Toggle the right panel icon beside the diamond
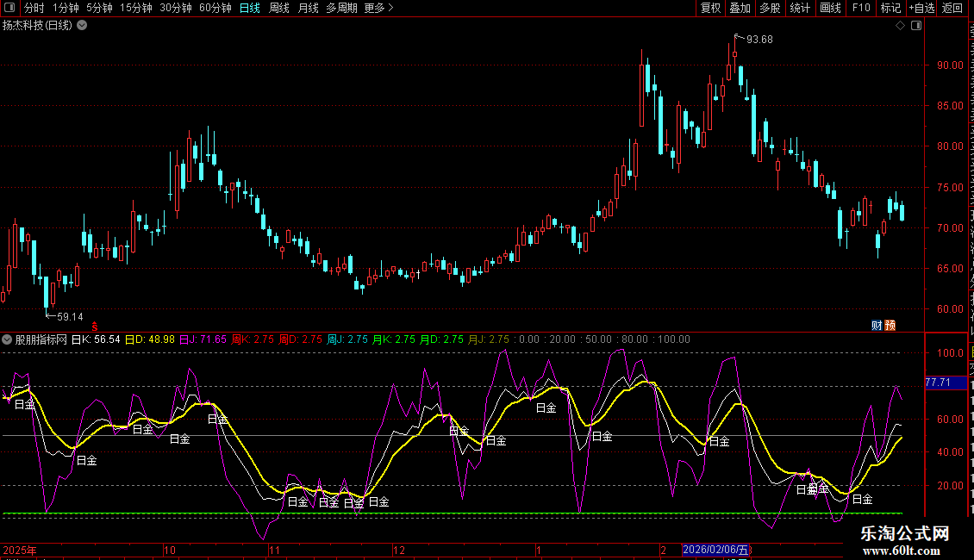This screenshot has height=560, width=974. 915,26
